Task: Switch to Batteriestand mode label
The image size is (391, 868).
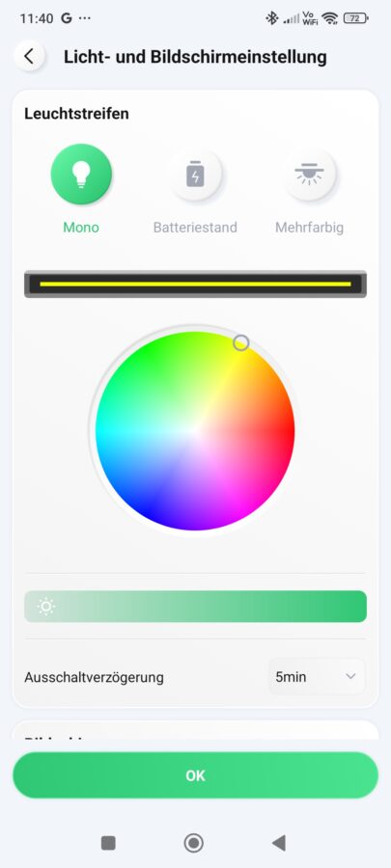Action: [x=195, y=228]
